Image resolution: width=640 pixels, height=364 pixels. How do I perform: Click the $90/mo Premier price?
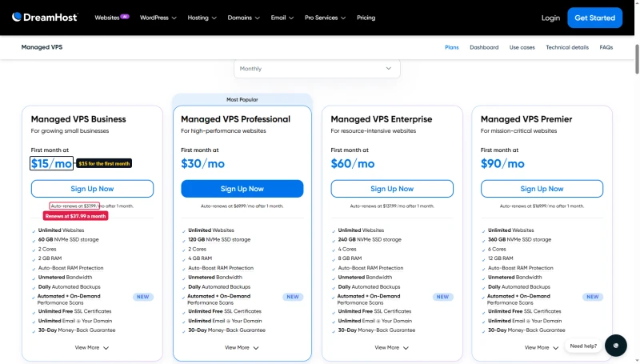point(502,163)
